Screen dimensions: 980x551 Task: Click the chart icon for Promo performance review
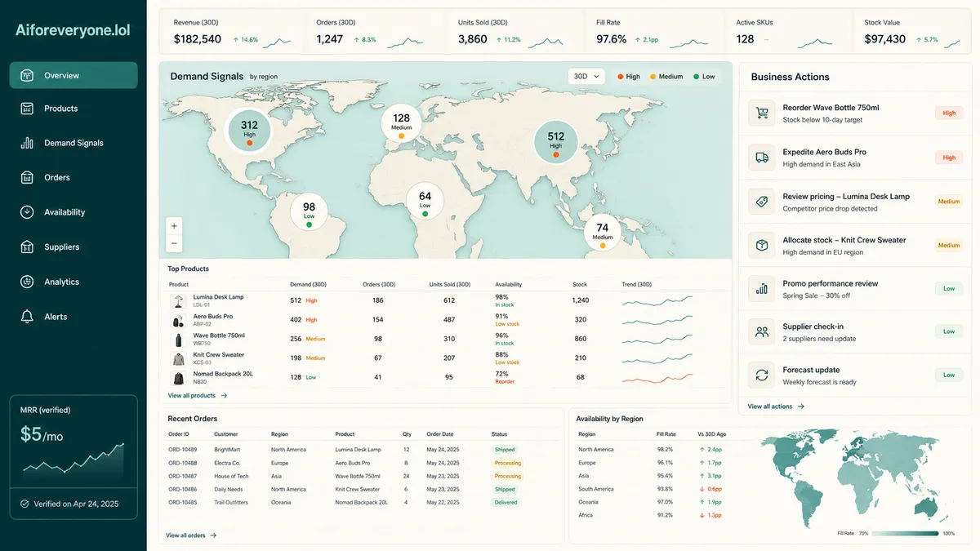click(x=762, y=288)
